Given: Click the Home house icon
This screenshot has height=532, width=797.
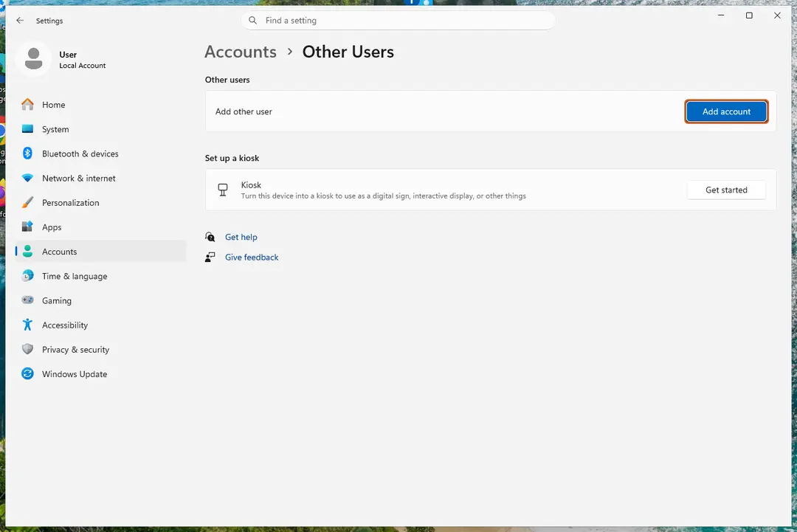Looking at the screenshot, I should click(x=27, y=104).
